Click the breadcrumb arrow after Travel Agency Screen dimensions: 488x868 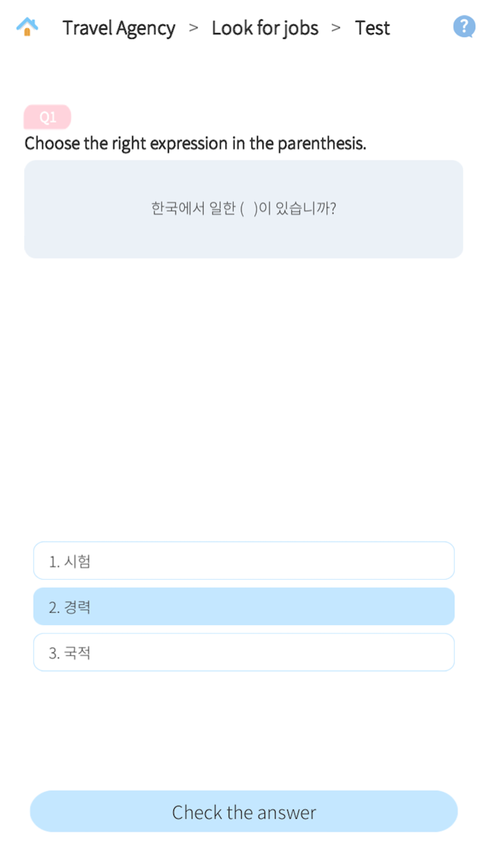point(193,28)
